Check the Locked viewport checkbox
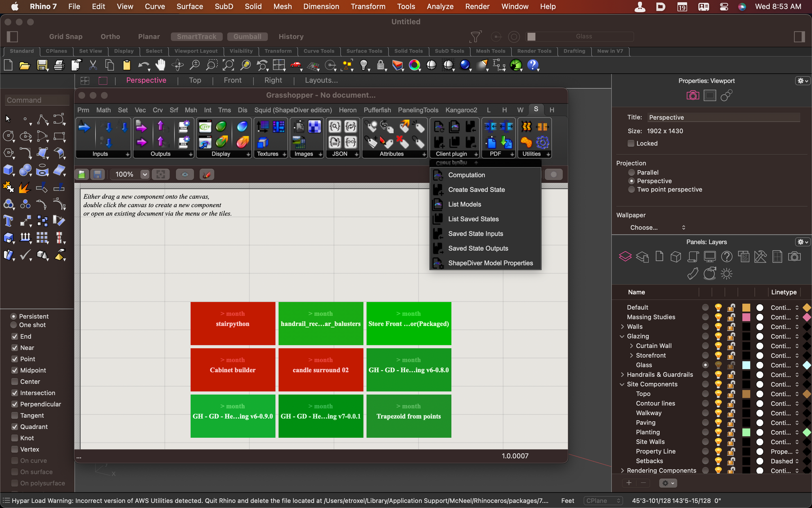The width and height of the screenshot is (812, 508). coord(631,143)
